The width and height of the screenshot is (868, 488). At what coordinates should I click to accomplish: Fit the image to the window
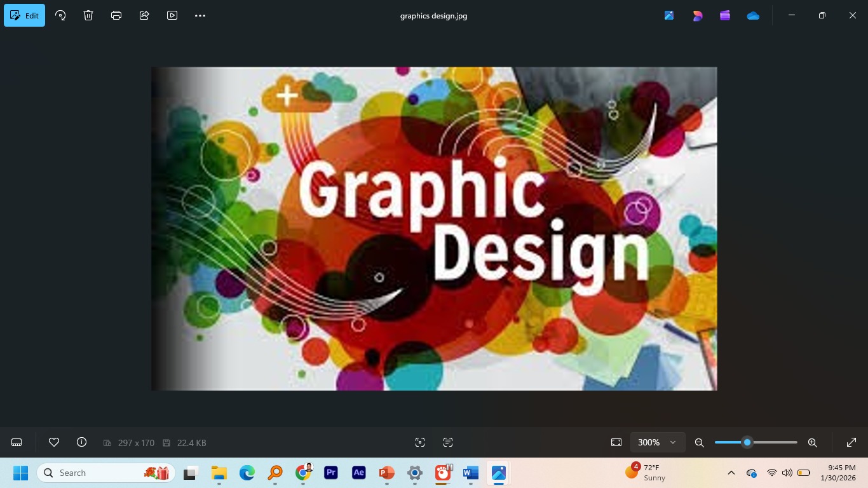tap(616, 442)
